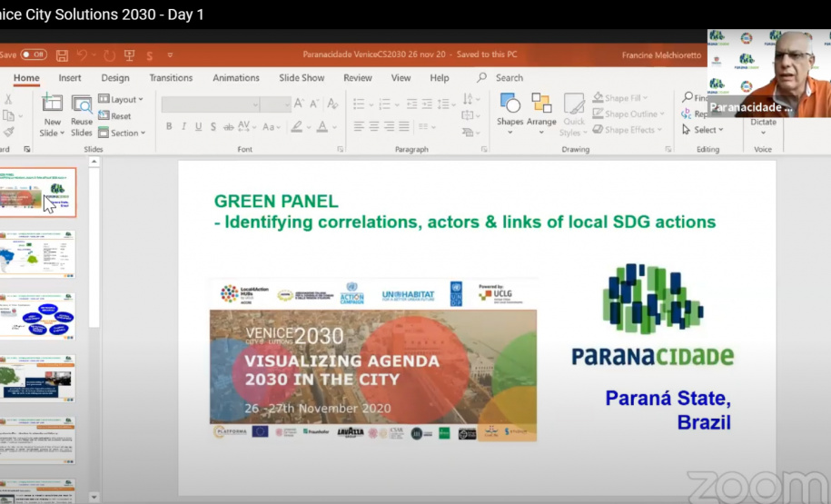The width and height of the screenshot is (831, 504).
Task: Open Character Spacing AV dropdown
Action: pos(247,126)
